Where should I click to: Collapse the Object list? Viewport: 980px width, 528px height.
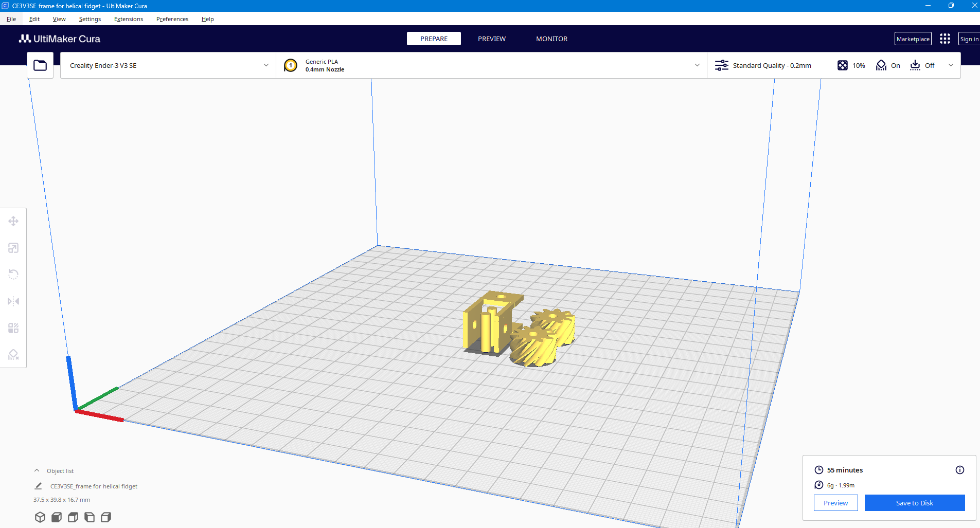(x=37, y=470)
